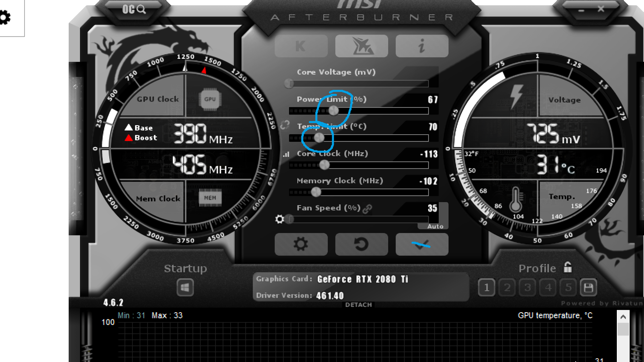Click the Fan Speed slider track
This screenshot has height=362, width=644.
click(359, 219)
